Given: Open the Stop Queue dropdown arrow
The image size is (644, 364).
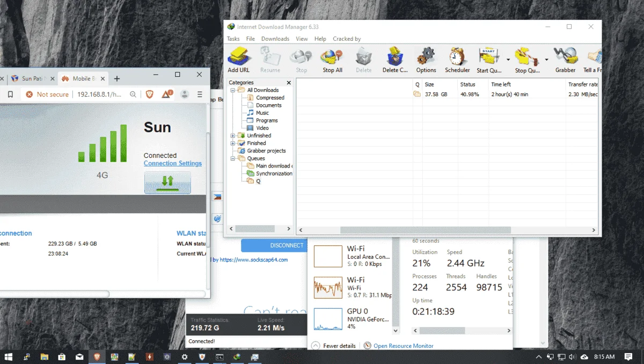Looking at the screenshot, I should coord(546,59).
